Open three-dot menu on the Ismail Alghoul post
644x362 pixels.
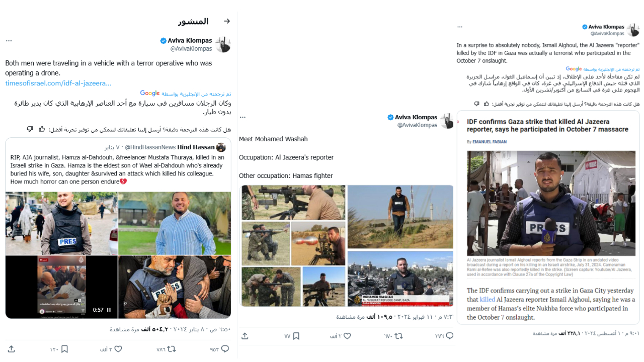point(459,26)
